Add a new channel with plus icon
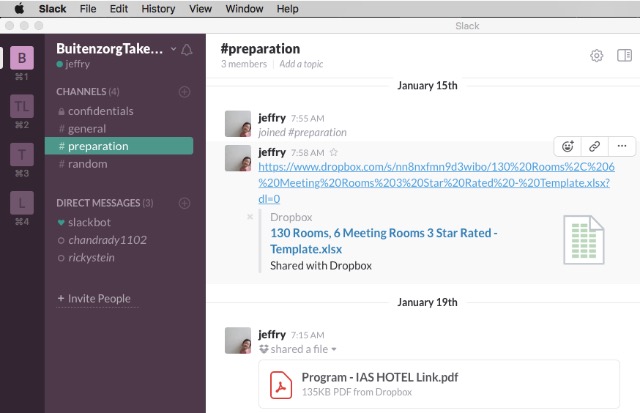 tap(184, 92)
